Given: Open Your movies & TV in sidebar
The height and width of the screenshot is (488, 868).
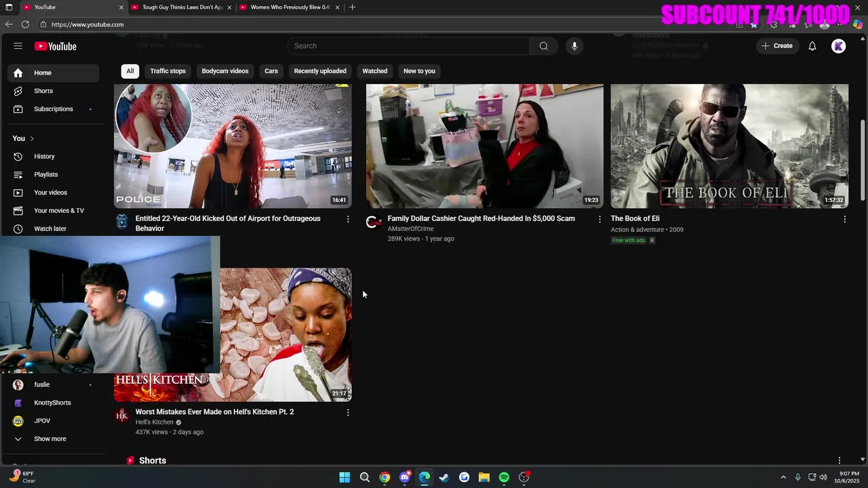Looking at the screenshot, I should click(53, 211).
